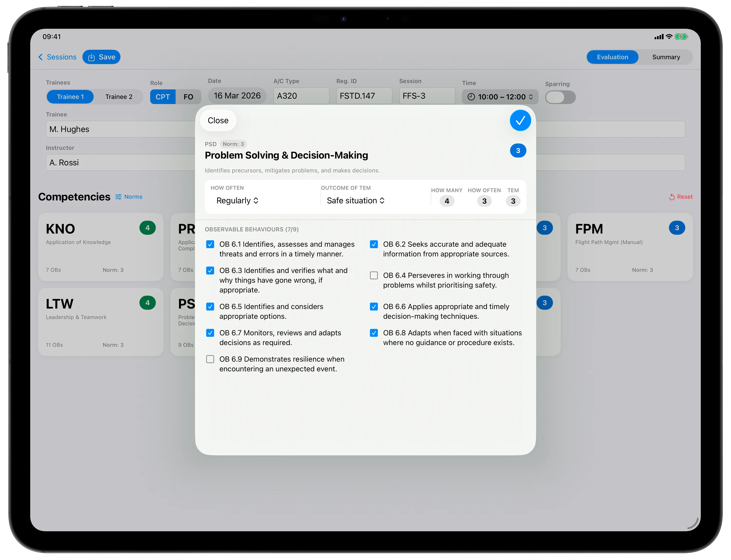Select CPT role

(163, 97)
